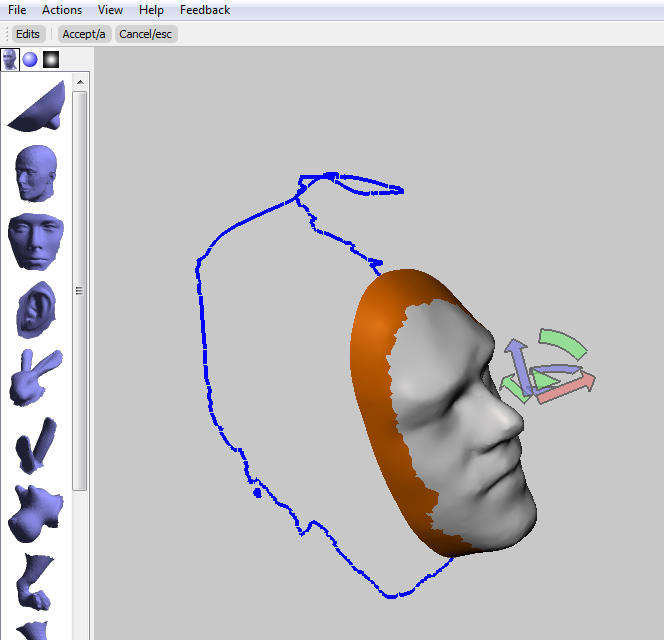Switch to the blue sphere materials tab

pyautogui.click(x=30, y=59)
